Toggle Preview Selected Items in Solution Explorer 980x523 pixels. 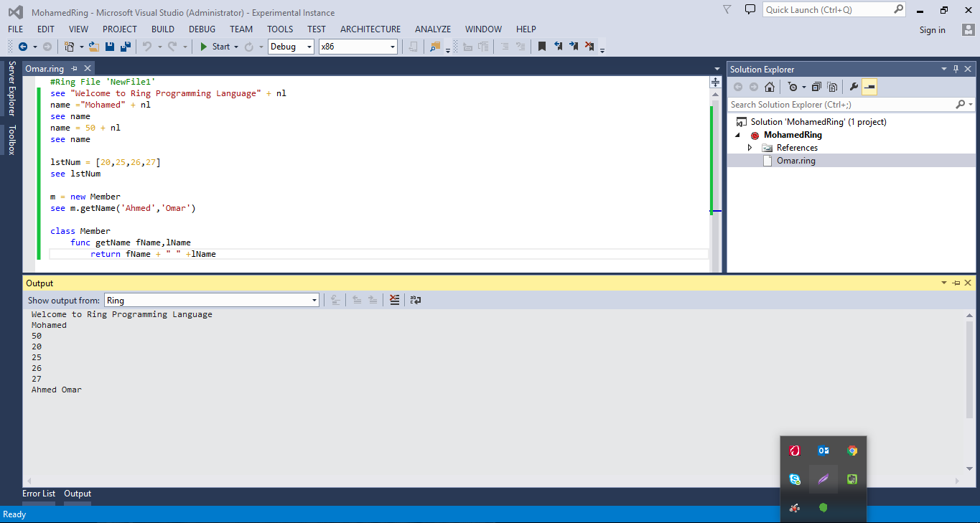pos(869,86)
